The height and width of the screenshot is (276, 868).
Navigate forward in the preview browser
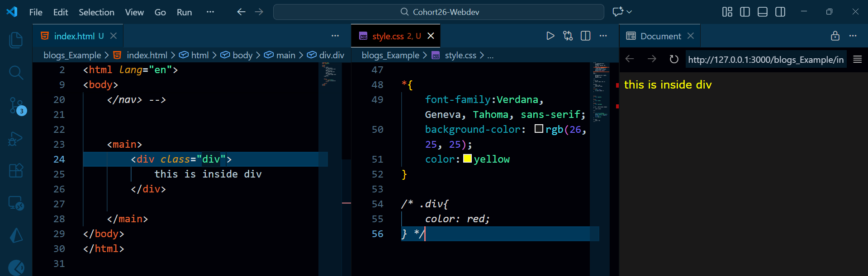pos(652,59)
